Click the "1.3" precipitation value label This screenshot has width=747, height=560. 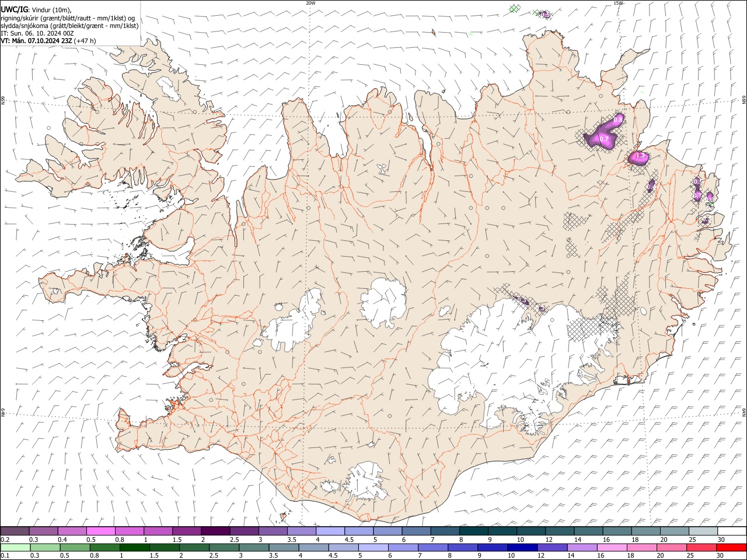[x=640, y=156]
